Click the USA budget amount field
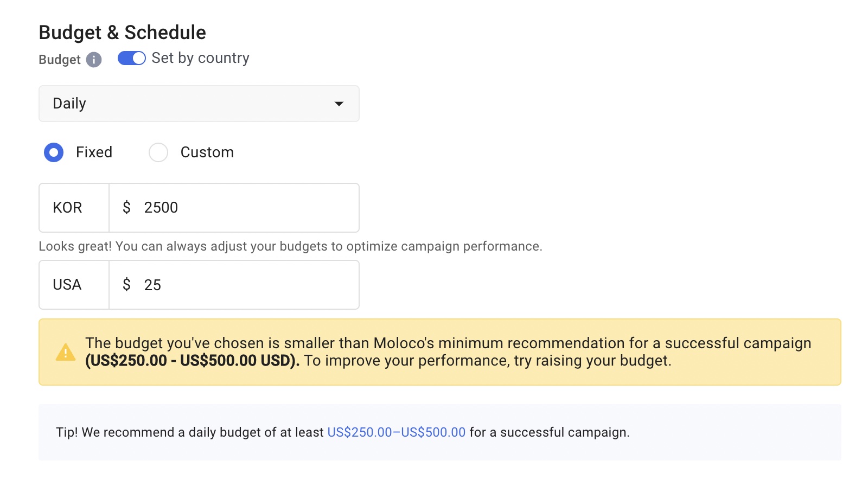Image resolution: width=868 pixels, height=486 pixels. (234, 285)
